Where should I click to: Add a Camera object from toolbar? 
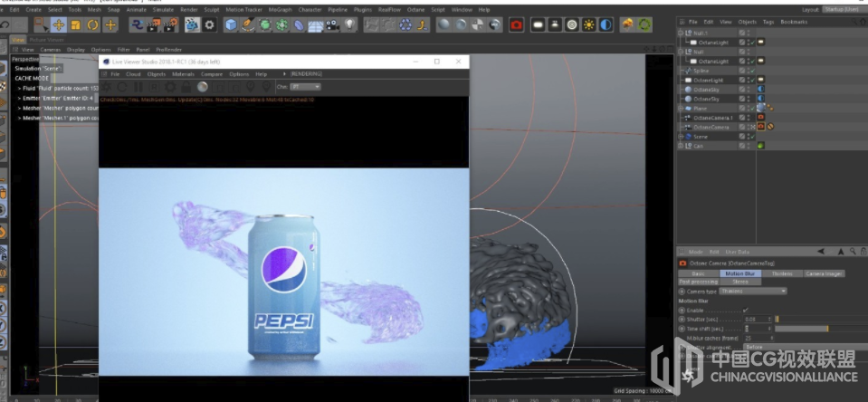332,25
